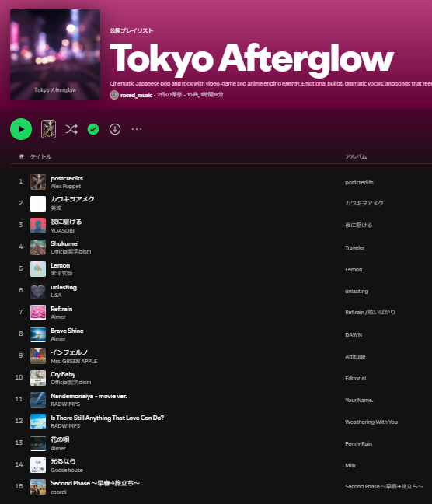Select the Cry Baby track title
Image resolution: width=432 pixels, height=504 pixels.
click(63, 374)
